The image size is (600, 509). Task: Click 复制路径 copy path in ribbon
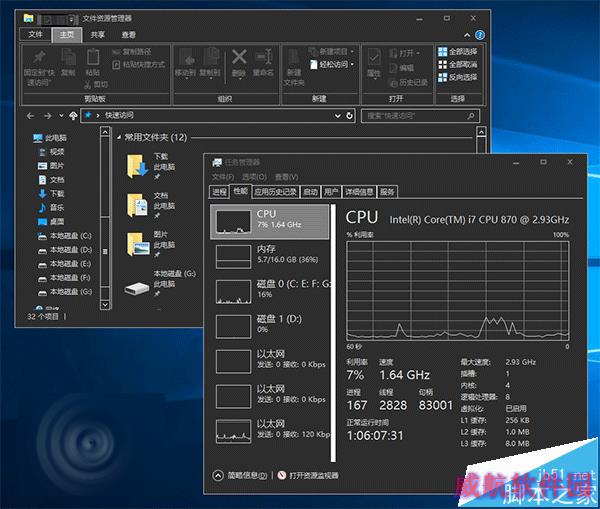pos(132,51)
